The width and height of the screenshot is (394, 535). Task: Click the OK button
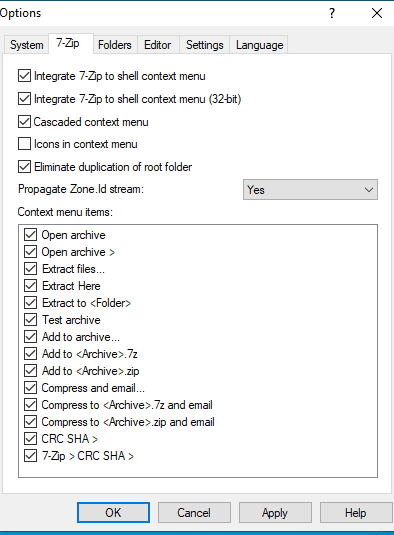pyautogui.click(x=113, y=512)
